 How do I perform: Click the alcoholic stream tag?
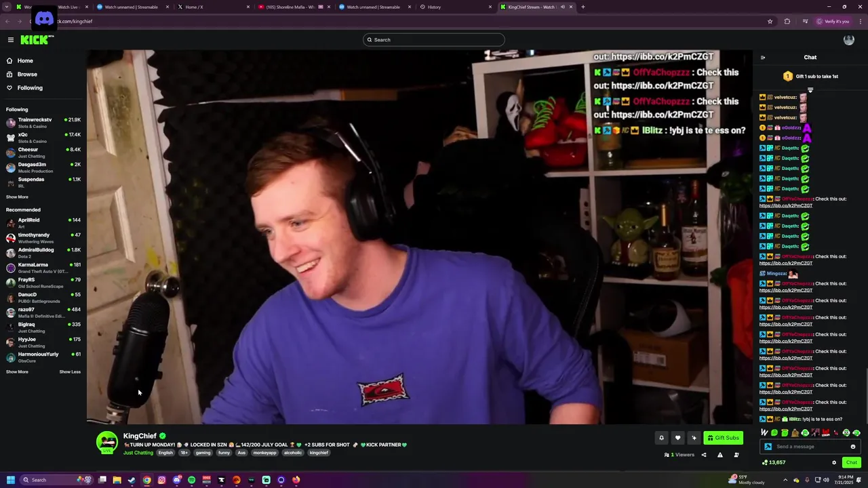coord(293,453)
